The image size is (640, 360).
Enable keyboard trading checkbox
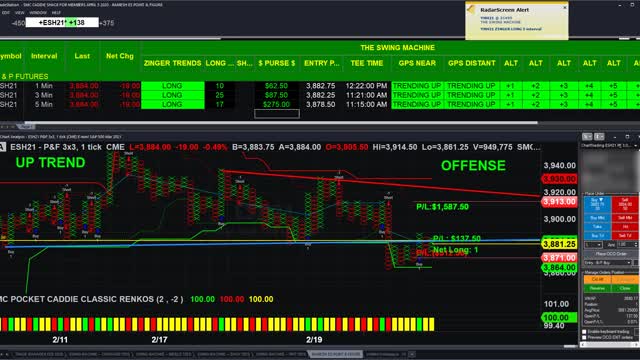(x=584, y=332)
